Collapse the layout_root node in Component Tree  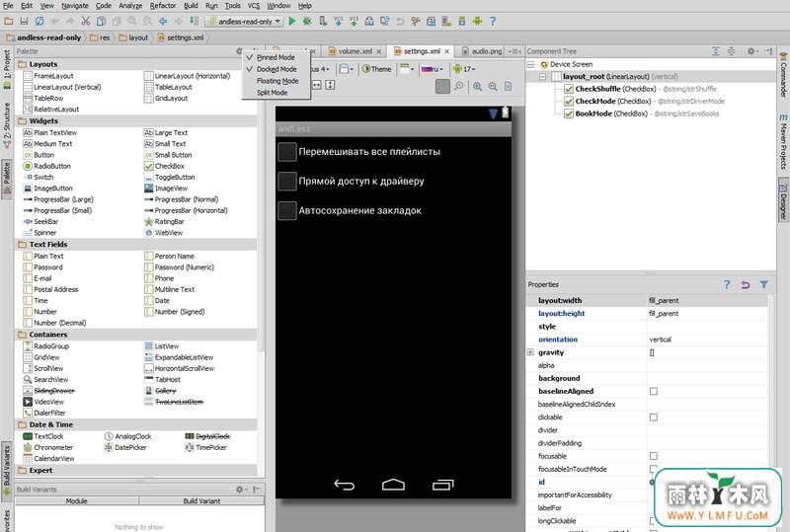click(542, 77)
